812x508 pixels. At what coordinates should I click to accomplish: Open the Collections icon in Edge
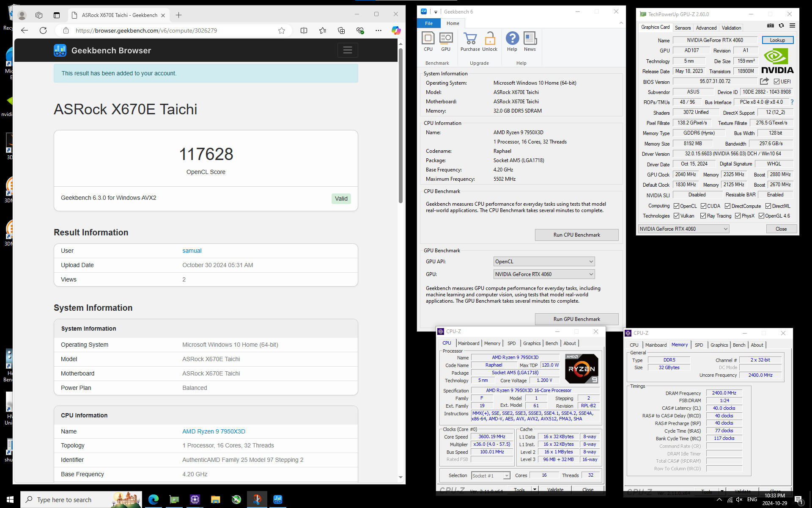(x=341, y=30)
